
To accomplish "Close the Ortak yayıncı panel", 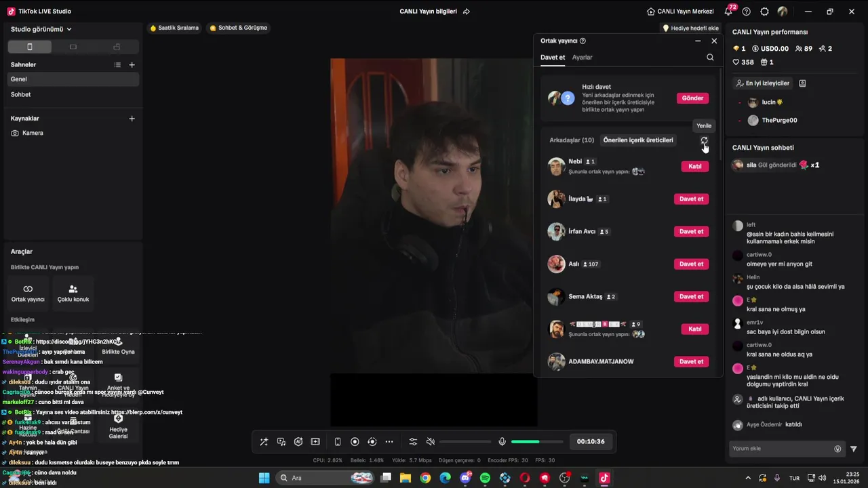I will [x=714, y=41].
